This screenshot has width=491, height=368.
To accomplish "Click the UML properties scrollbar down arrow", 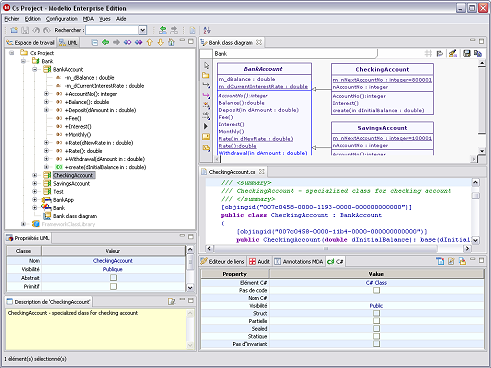I will (190, 287).
